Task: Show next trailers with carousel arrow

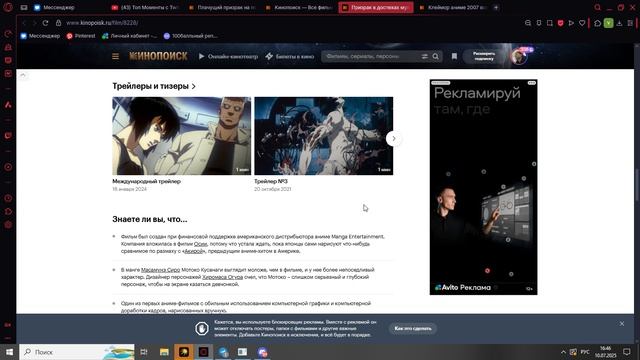Action: [x=393, y=138]
